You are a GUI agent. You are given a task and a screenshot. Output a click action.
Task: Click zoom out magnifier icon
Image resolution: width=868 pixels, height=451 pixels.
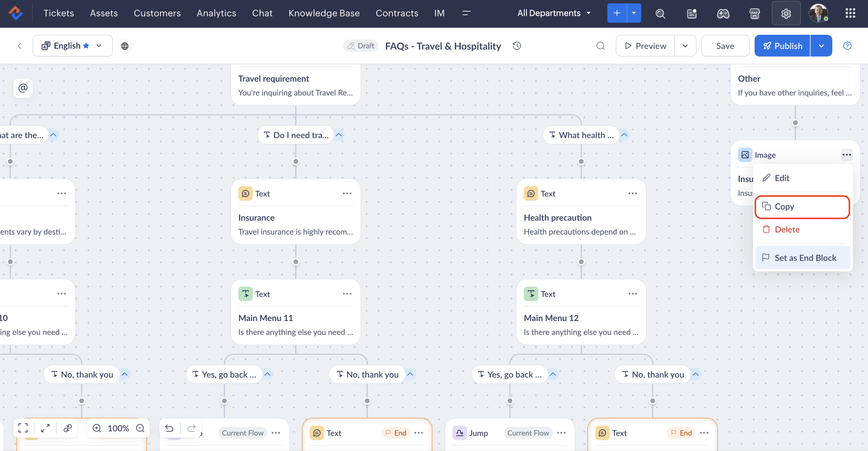[140, 428]
